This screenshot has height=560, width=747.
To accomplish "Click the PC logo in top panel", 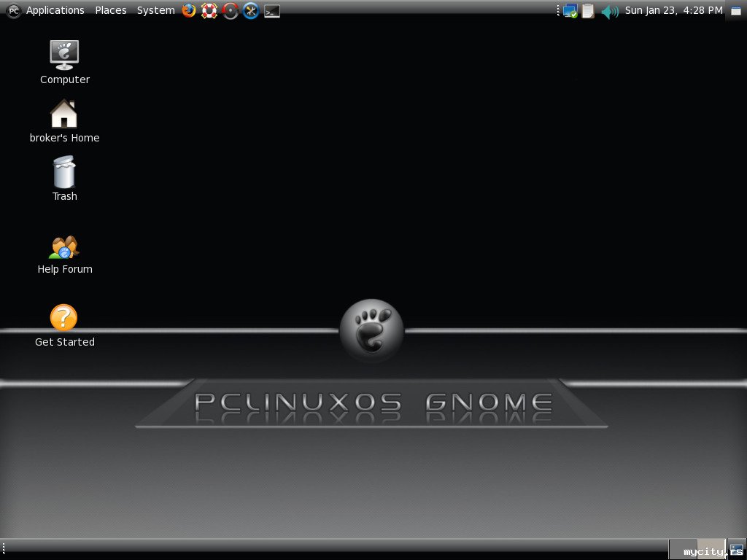I will coord(14,10).
